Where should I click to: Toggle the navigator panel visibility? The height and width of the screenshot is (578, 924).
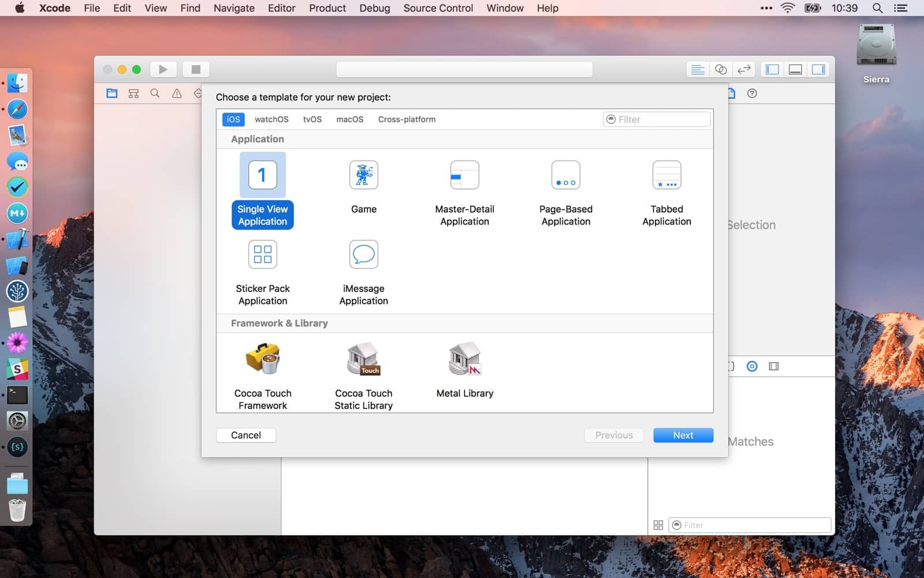[x=772, y=69]
